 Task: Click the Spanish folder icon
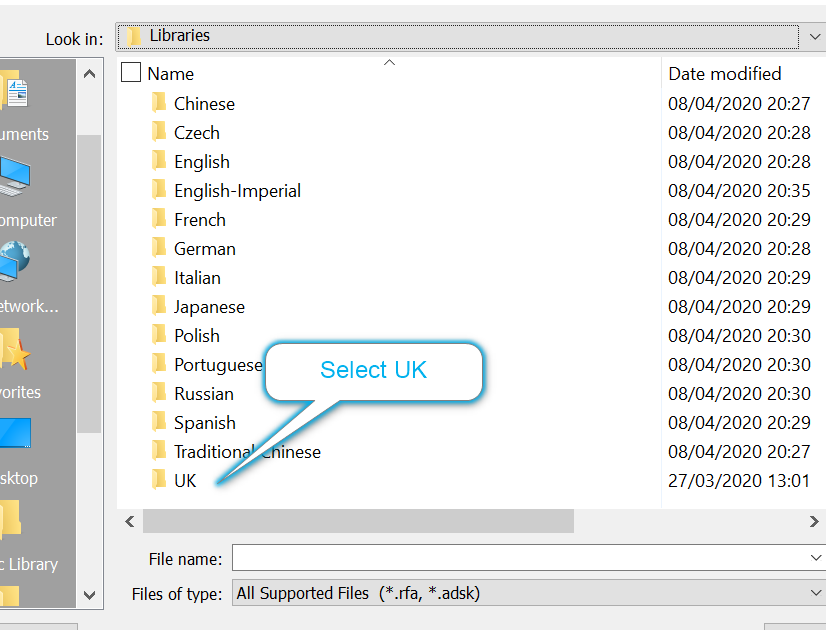tap(159, 422)
